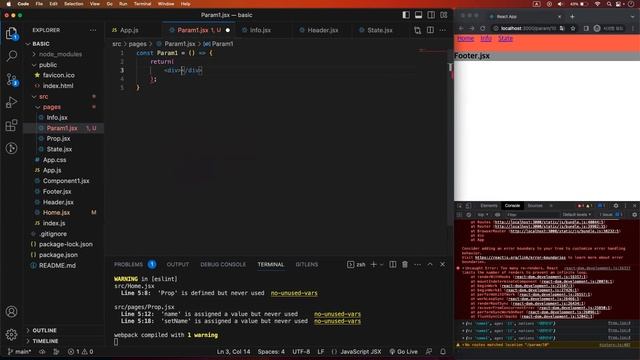The image size is (640, 360).
Task: Open terminal panel more actions ellipsis
Action: pos(417,264)
